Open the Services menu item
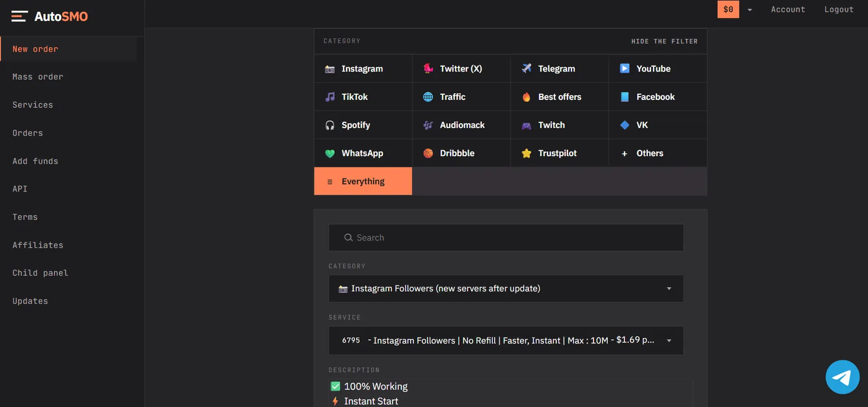 pos(33,105)
